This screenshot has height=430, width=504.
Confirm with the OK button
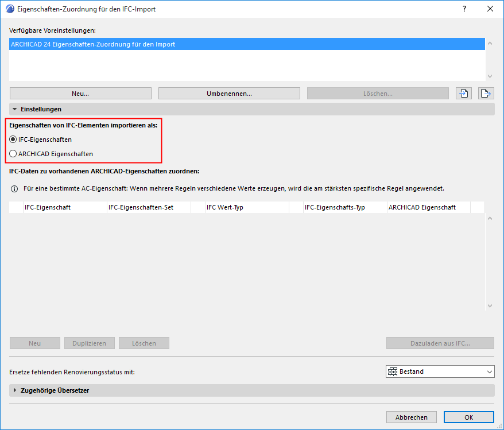(x=468, y=417)
